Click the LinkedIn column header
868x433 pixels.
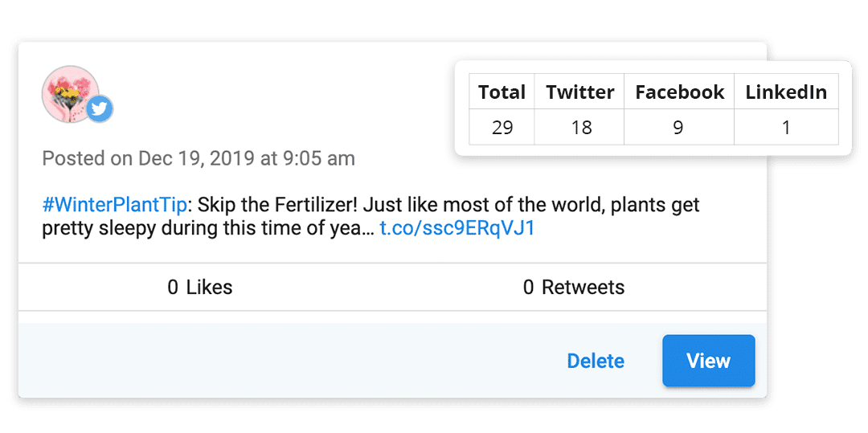coord(786,92)
